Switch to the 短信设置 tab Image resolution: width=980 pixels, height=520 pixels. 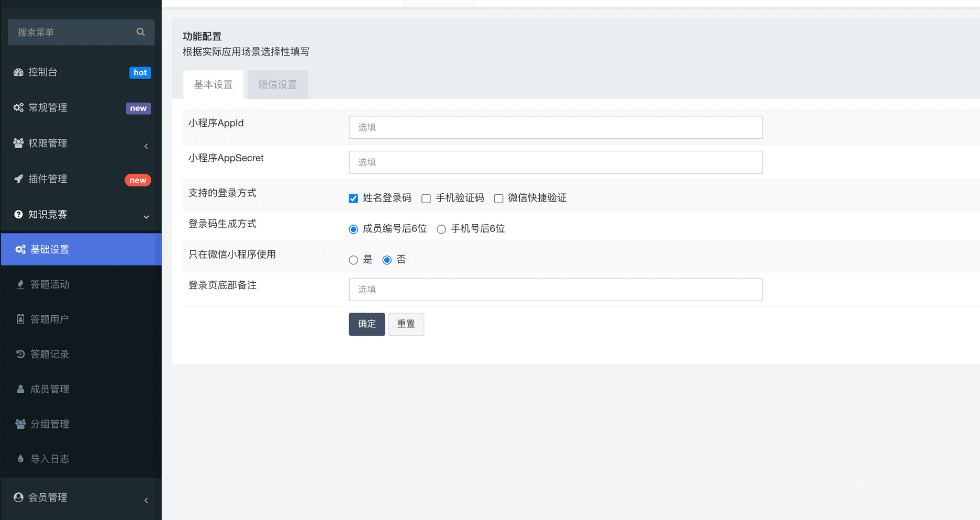tap(277, 85)
